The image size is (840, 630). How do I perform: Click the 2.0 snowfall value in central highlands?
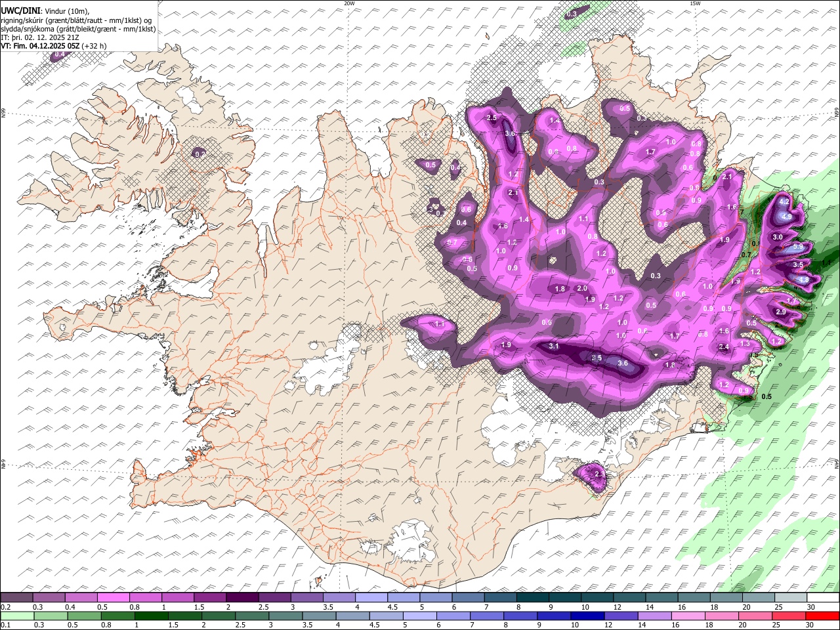[581, 289]
